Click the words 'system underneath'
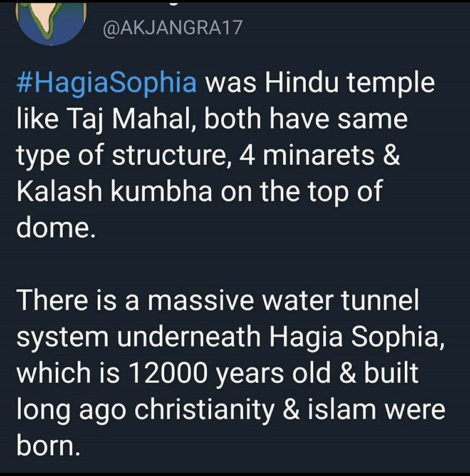Screen dimensions: 470x476 (x=138, y=338)
